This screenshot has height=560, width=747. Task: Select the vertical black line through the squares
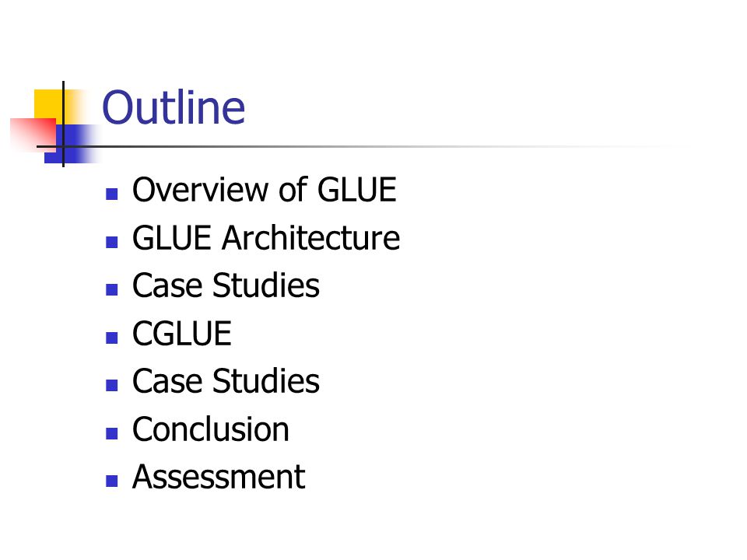pyautogui.click(x=63, y=124)
